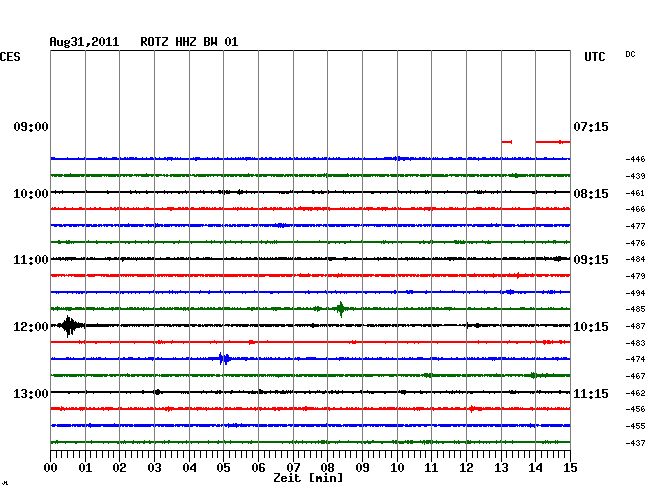This screenshot has height=494, width=650.
Task: Select the DC value -439
Action: pyautogui.click(x=635, y=176)
